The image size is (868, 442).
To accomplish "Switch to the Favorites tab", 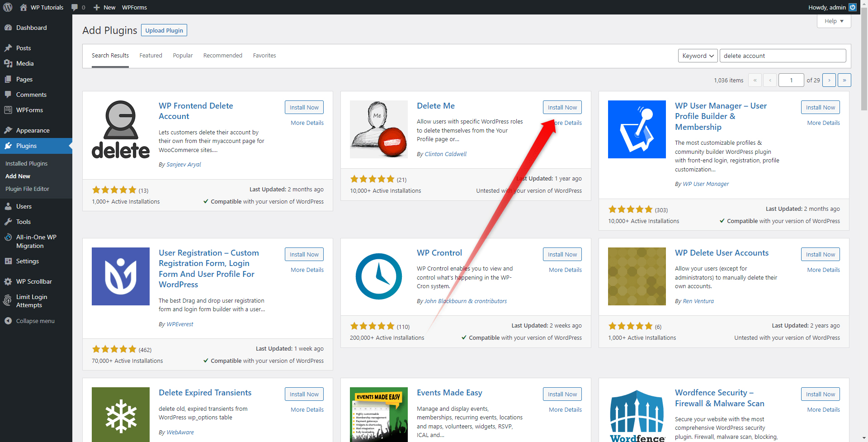I will [x=264, y=56].
